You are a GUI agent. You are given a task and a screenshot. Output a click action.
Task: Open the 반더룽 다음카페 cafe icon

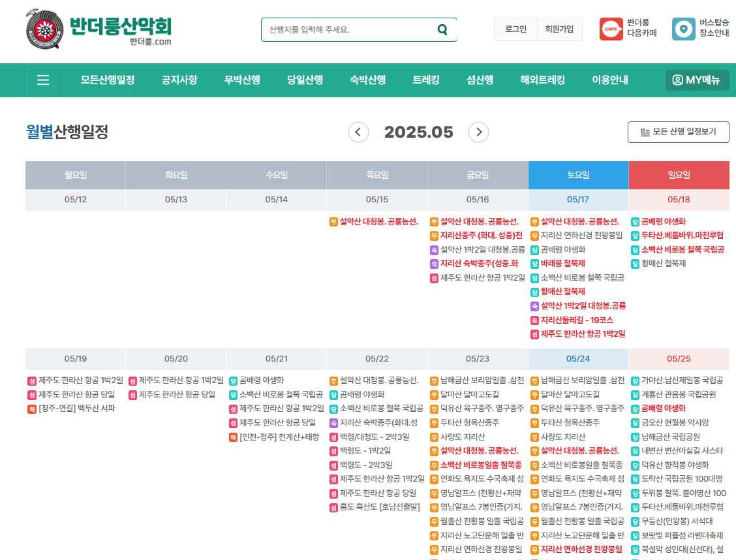611,29
